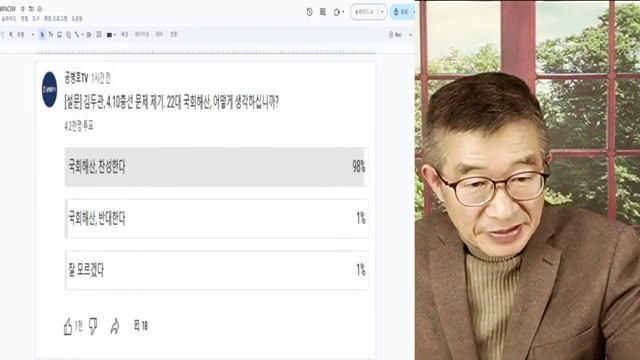Click the 98% result value
This screenshot has width=640, height=360.
tap(359, 167)
